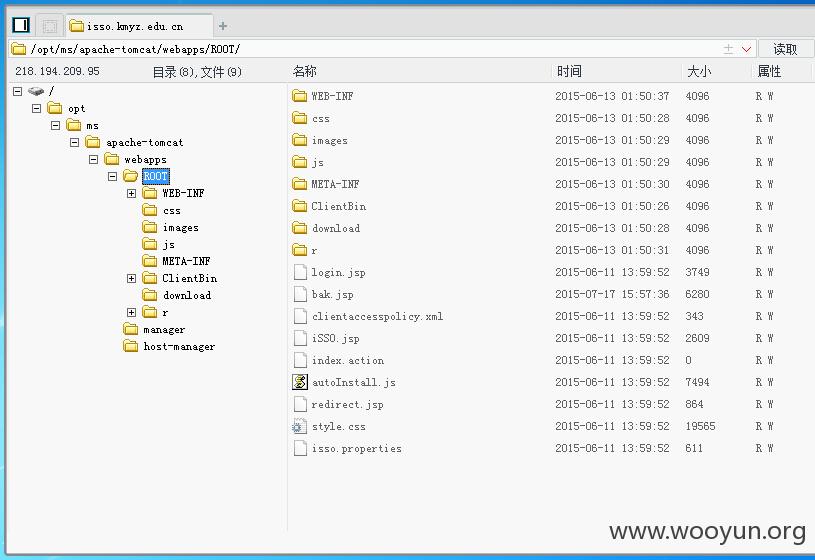Select the autoInstall.js file name
This screenshot has width=815, height=560.
point(353,382)
